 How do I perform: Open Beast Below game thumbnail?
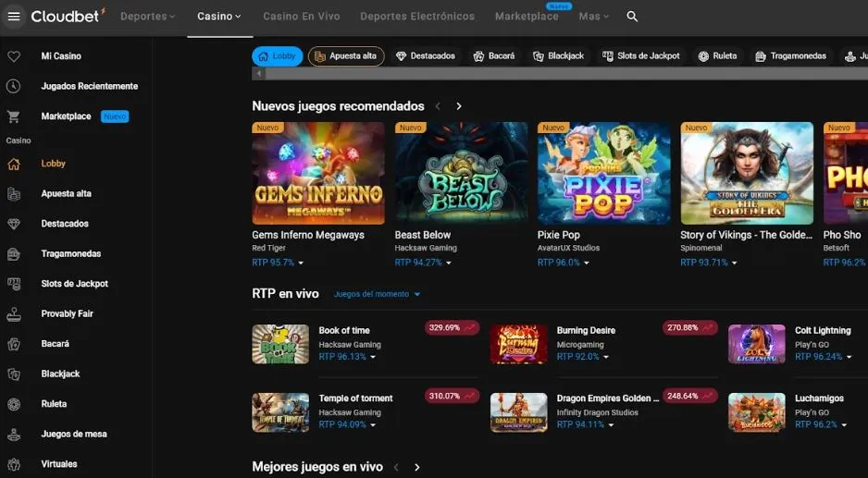coord(461,173)
